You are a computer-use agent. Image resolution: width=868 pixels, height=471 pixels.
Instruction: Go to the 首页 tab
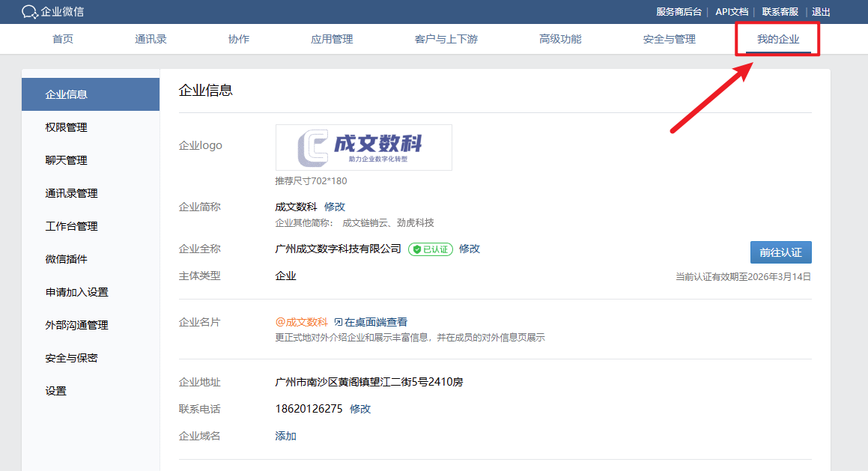click(63, 39)
